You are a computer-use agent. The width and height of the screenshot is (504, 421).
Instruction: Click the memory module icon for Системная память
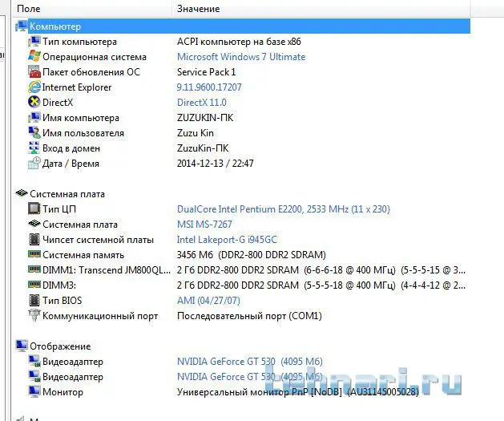pyautogui.click(x=34, y=254)
